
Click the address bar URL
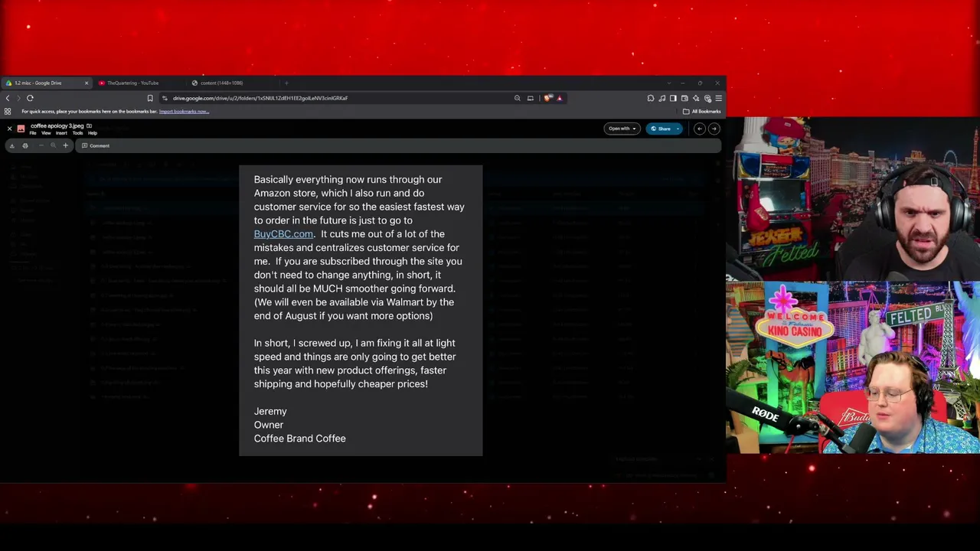260,98
